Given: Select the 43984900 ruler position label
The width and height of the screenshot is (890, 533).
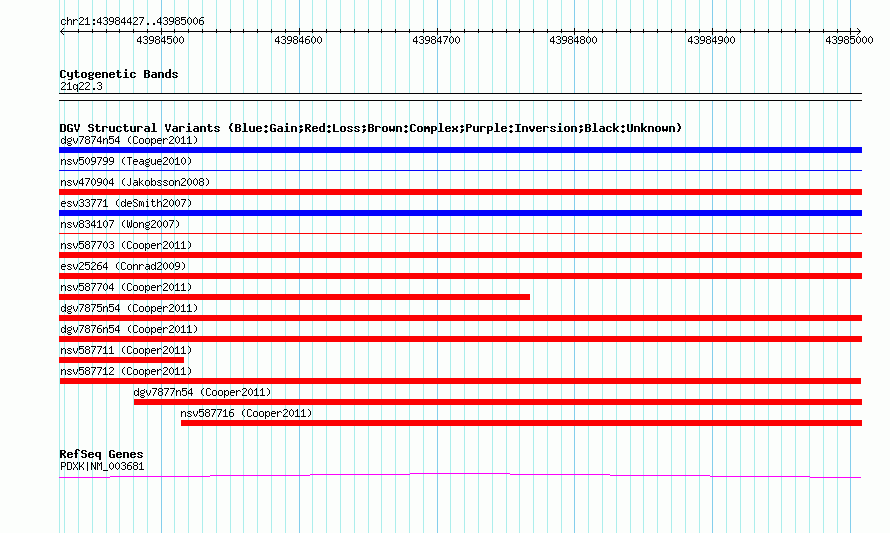Looking at the screenshot, I should pos(711,40).
